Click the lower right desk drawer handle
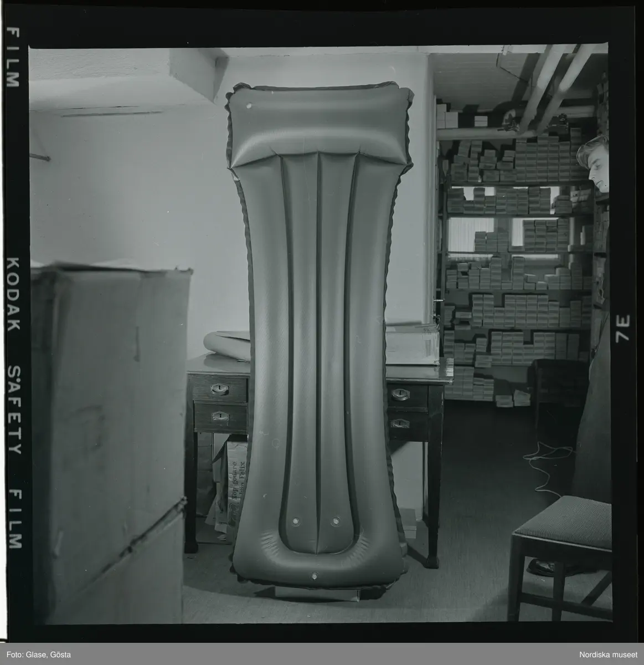This screenshot has height=665, width=644. coord(400,423)
